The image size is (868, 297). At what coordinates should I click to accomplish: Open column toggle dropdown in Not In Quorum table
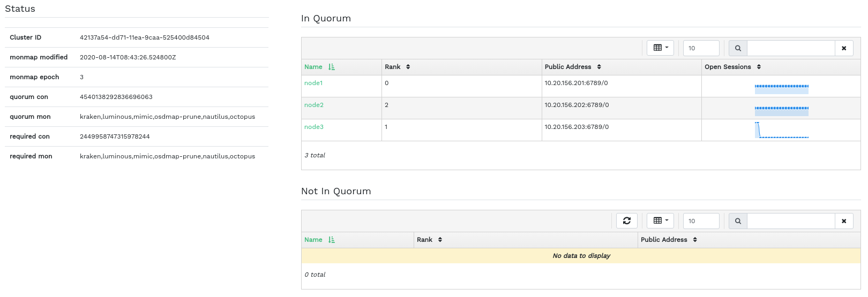click(660, 221)
